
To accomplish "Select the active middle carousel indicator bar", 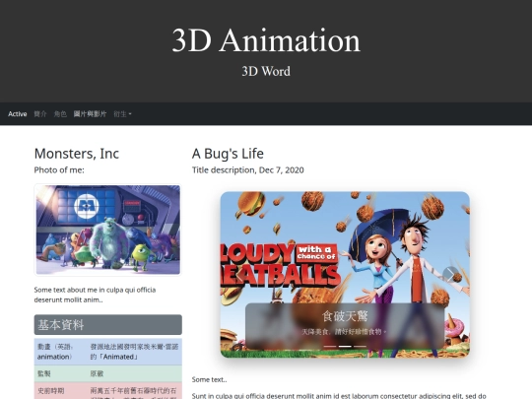I will coord(345,347).
